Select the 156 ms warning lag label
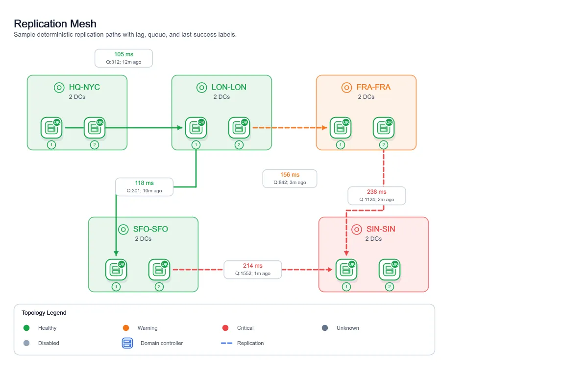The height and width of the screenshot is (369, 588). pyautogui.click(x=290, y=179)
